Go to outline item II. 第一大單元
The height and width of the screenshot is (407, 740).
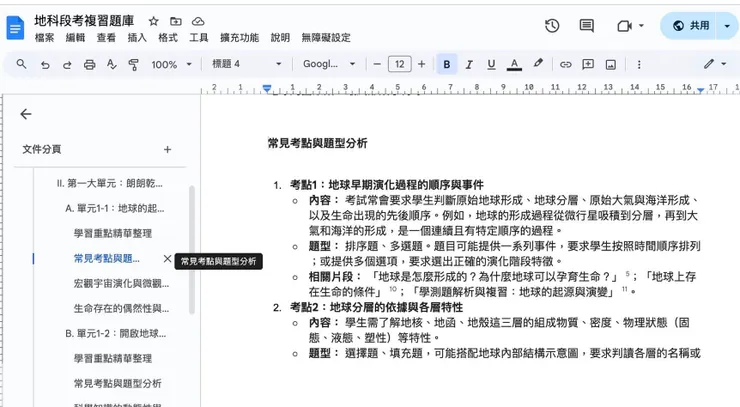point(109,183)
